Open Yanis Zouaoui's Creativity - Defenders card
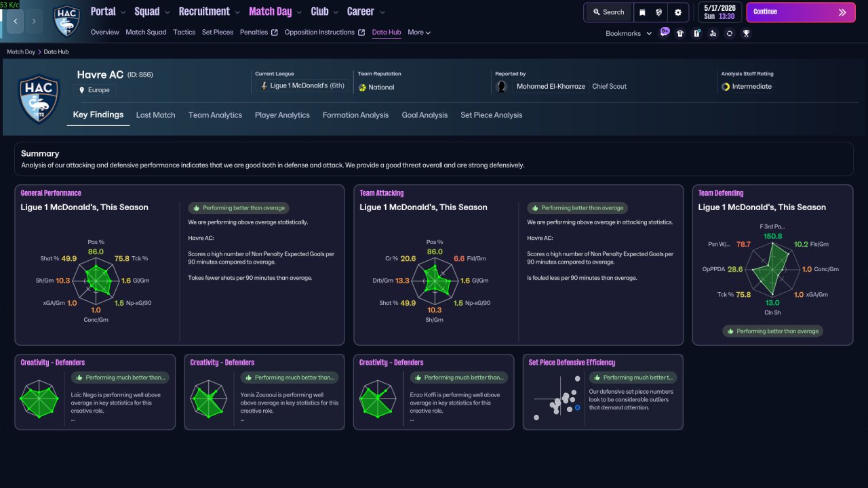This screenshot has width=868, height=488. (264, 392)
